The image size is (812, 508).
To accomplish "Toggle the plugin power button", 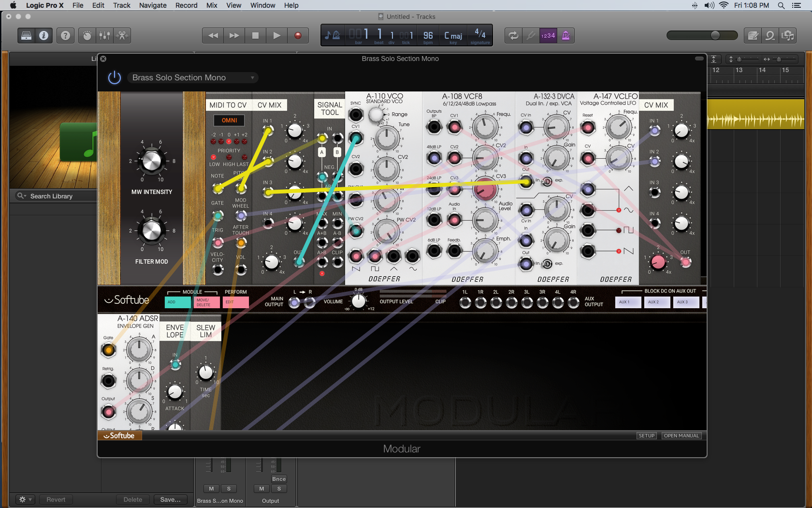I will [x=115, y=77].
